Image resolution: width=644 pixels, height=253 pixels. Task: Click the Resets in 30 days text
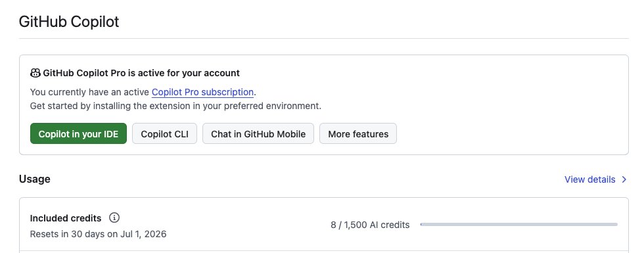tap(98, 235)
